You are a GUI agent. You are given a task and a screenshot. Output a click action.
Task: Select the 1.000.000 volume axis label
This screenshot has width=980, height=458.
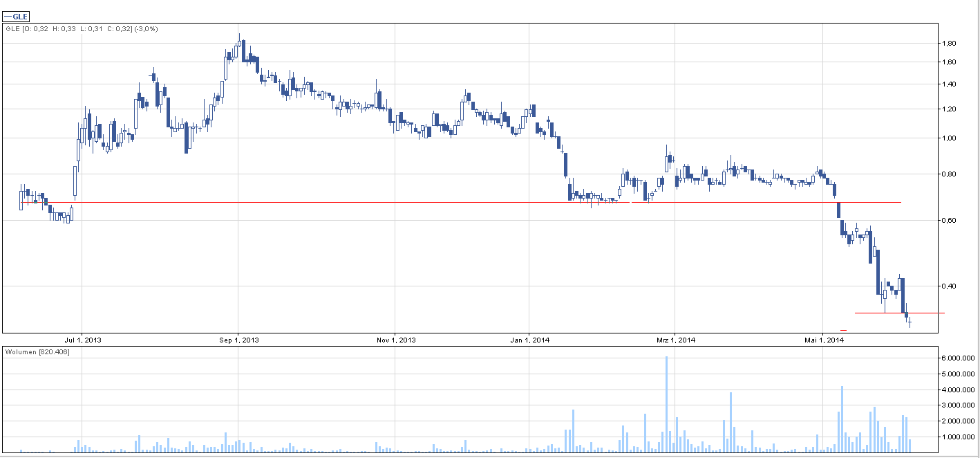tap(957, 437)
